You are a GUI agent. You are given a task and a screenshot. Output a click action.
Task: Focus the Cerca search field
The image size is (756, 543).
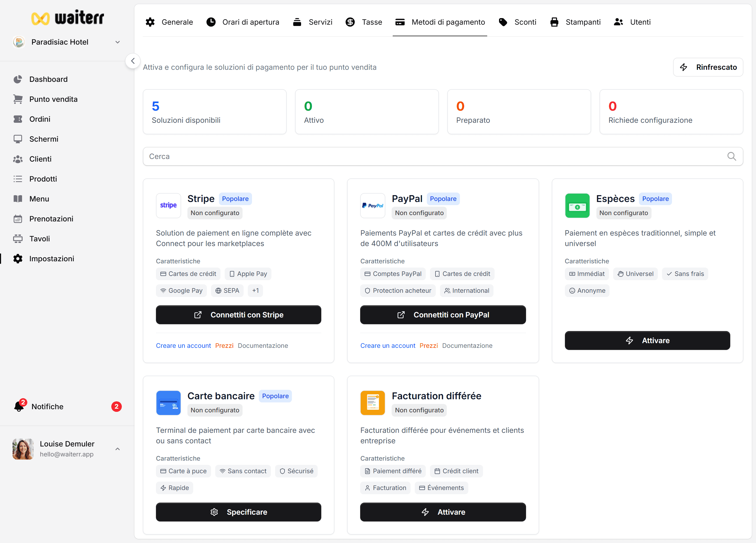click(x=443, y=156)
